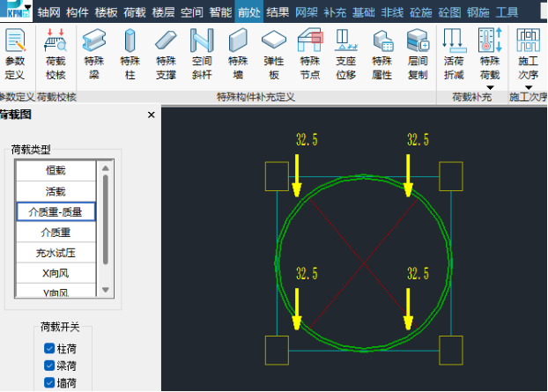Uncheck the 柱荷 column load checkbox
Screen dimensions: 548x392
click(x=49, y=349)
